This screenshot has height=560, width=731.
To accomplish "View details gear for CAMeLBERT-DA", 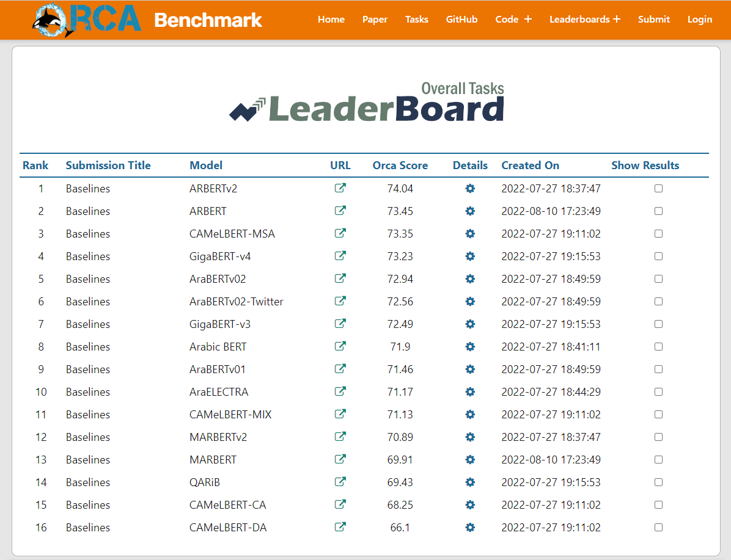I will (x=470, y=528).
